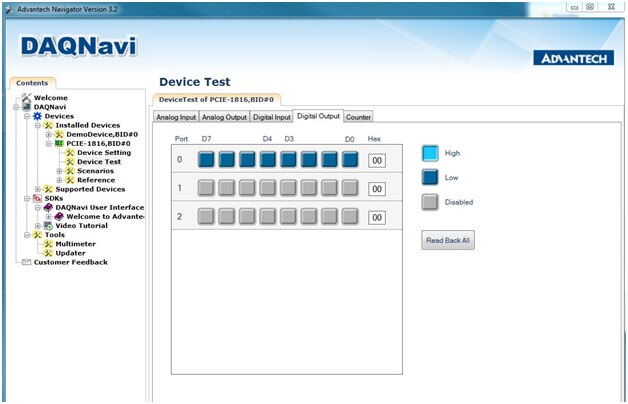Collapse the Tools node
Image resolution: width=628 pixels, height=404 pixels.
click(x=26, y=235)
